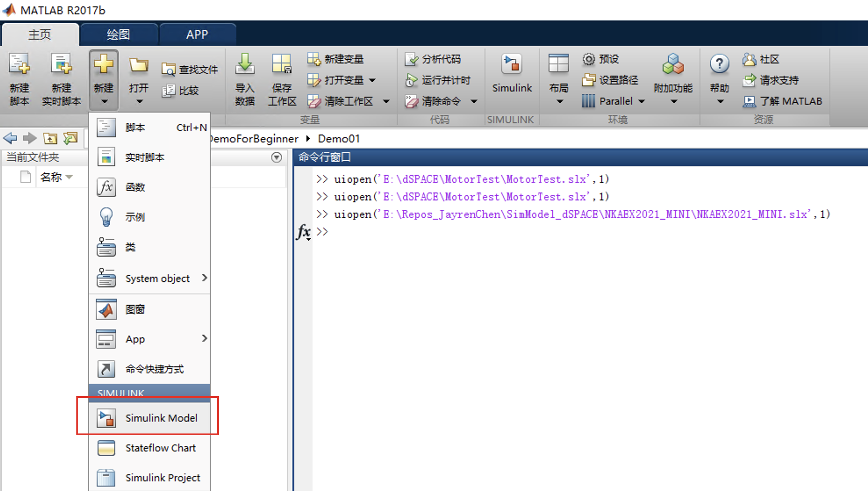Click 请求支持 (Request Support)
868x491 pixels.
(x=771, y=80)
